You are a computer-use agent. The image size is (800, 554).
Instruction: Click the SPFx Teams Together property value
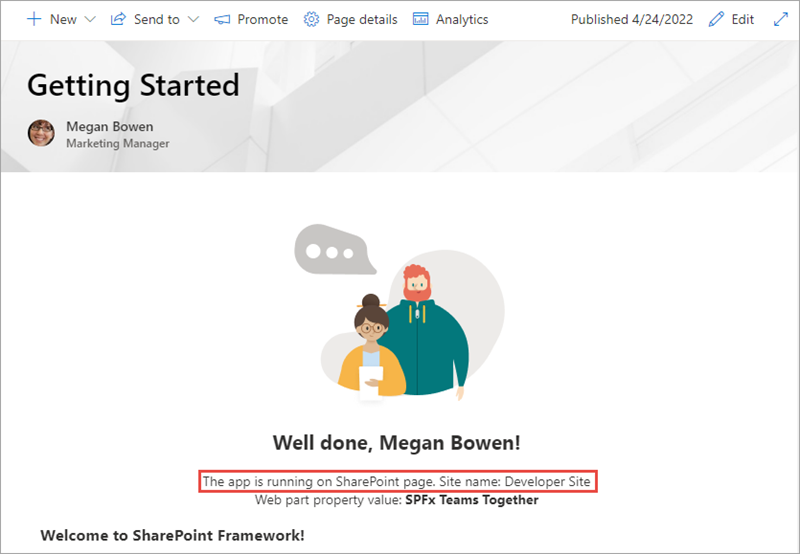[471, 499]
